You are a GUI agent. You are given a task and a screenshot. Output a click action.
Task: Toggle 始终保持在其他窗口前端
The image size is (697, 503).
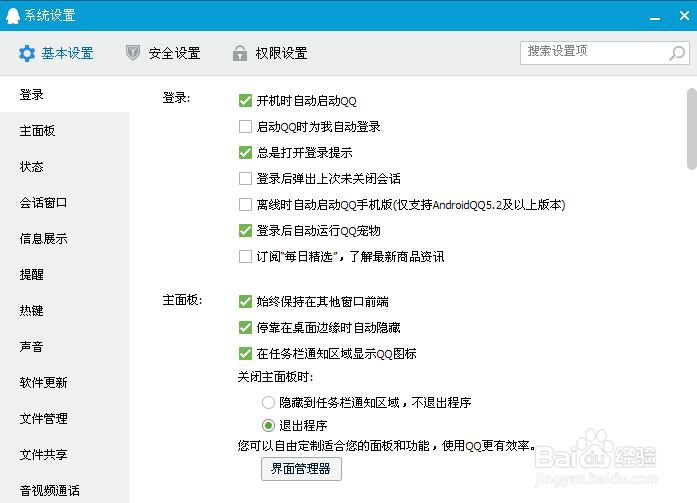245,302
